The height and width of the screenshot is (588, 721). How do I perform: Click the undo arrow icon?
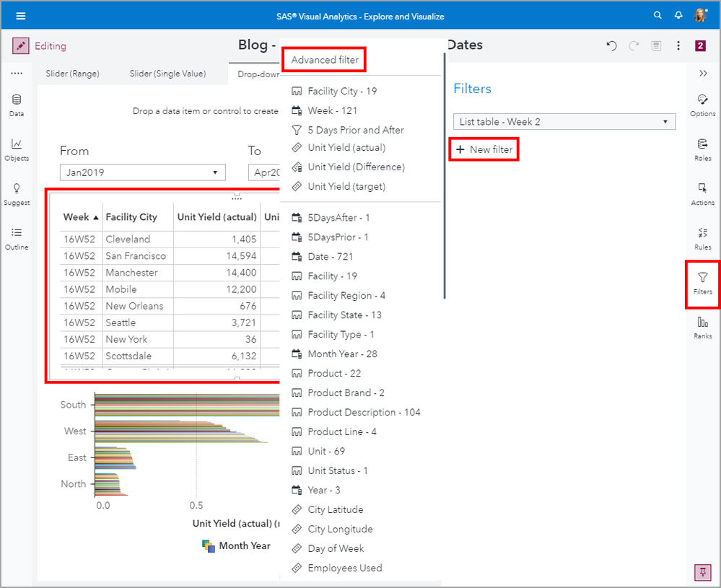point(611,46)
